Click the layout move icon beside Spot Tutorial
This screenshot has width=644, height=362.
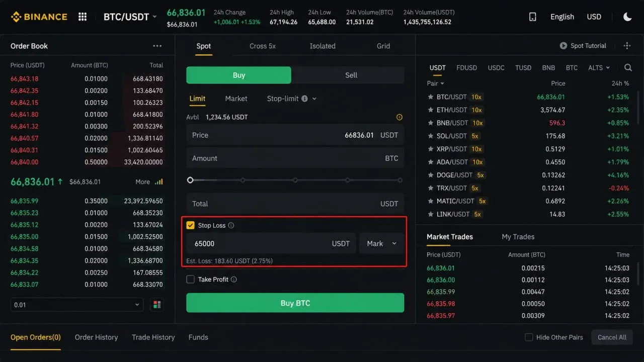pos(627,46)
